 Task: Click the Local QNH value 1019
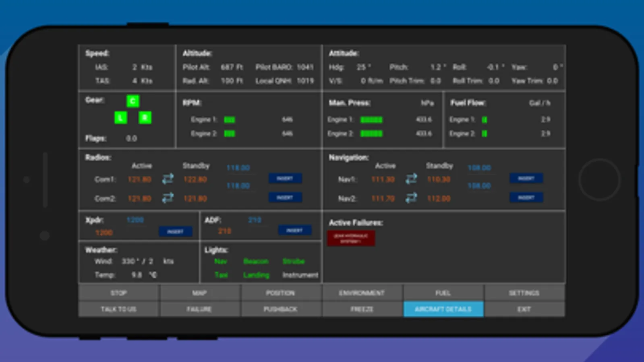pos(305,81)
